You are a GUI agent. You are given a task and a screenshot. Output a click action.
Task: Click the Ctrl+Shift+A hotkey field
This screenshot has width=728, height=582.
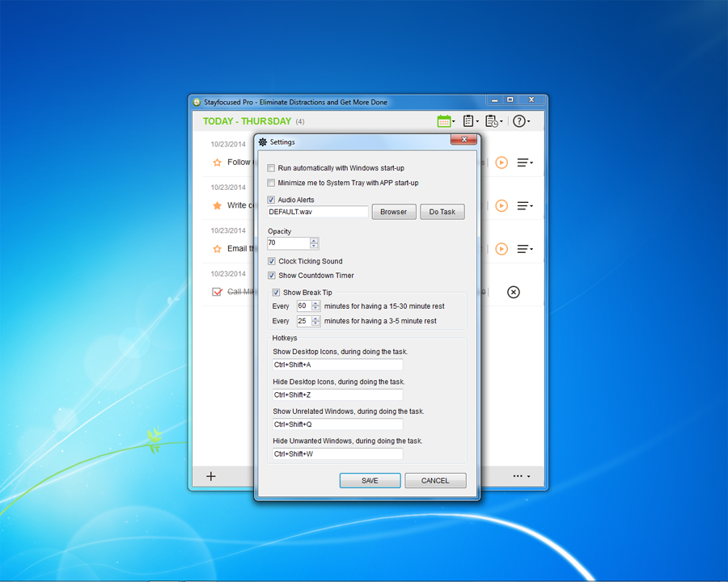pyautogui.click(x=337, y=365)
